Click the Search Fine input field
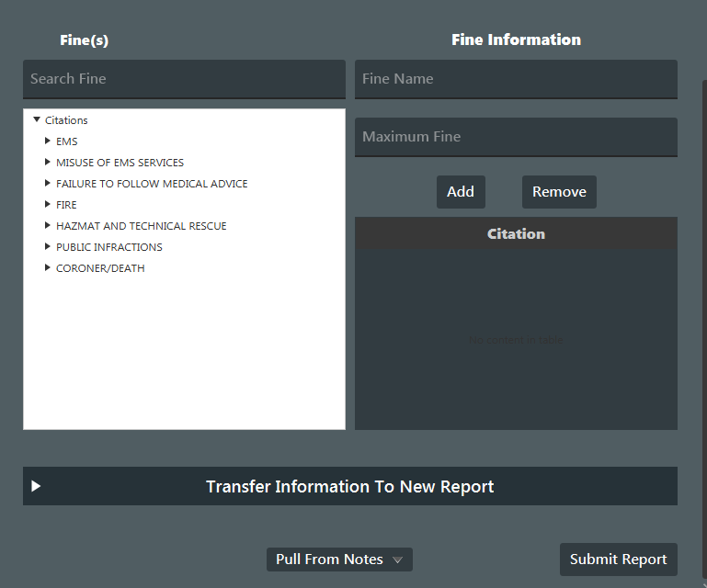This screenshot has height=588, width=707. [x=184, y=79]
